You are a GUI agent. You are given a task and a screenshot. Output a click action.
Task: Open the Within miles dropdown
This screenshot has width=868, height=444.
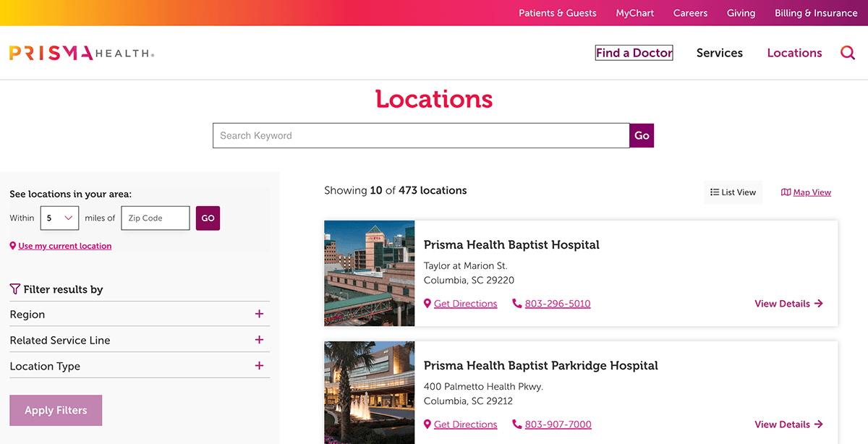(x=59, y=218)
